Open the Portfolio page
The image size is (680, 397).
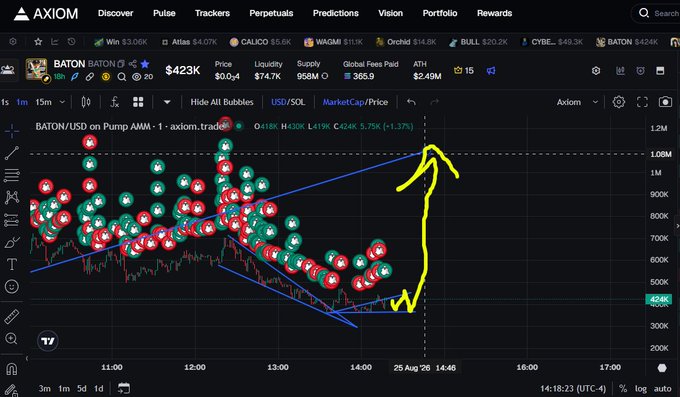pyautogui.click(x=440, y=13)
